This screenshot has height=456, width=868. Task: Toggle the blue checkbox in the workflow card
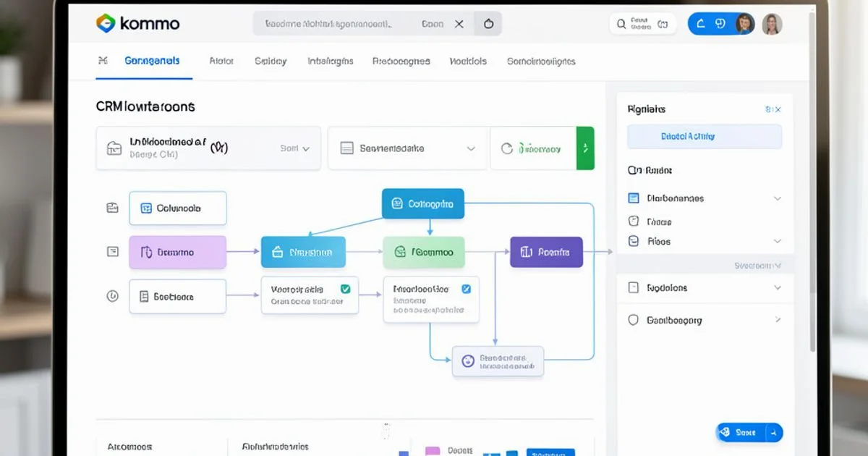tap(466, 289)
